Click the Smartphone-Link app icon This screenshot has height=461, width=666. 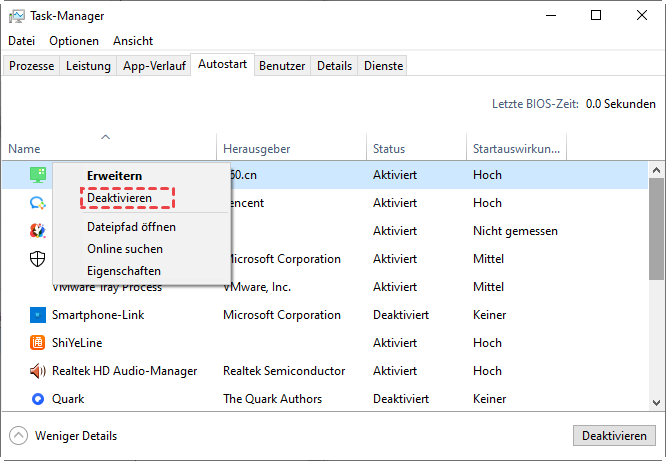(38, 315)
